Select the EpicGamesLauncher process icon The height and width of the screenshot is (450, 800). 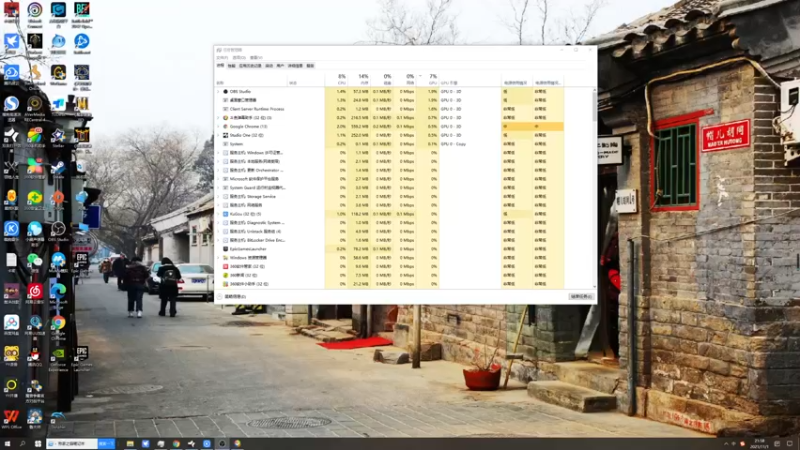(x=225, y=249)
